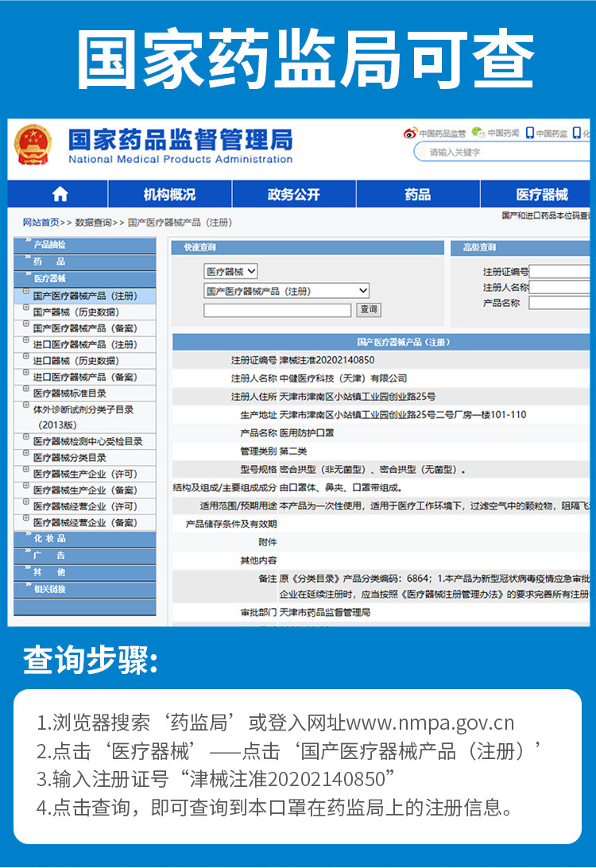Click the national emblem logo
The image size is (596, 868).
click(33, 145)
